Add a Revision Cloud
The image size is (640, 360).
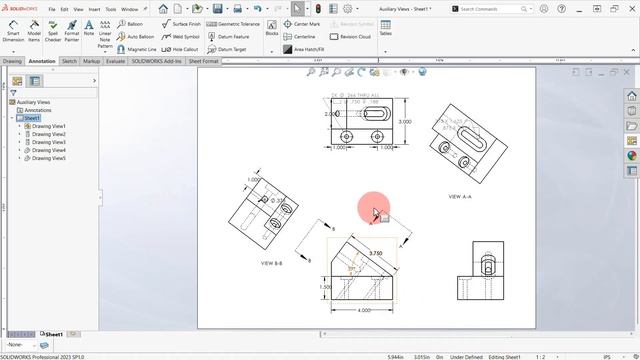(350, 37)
